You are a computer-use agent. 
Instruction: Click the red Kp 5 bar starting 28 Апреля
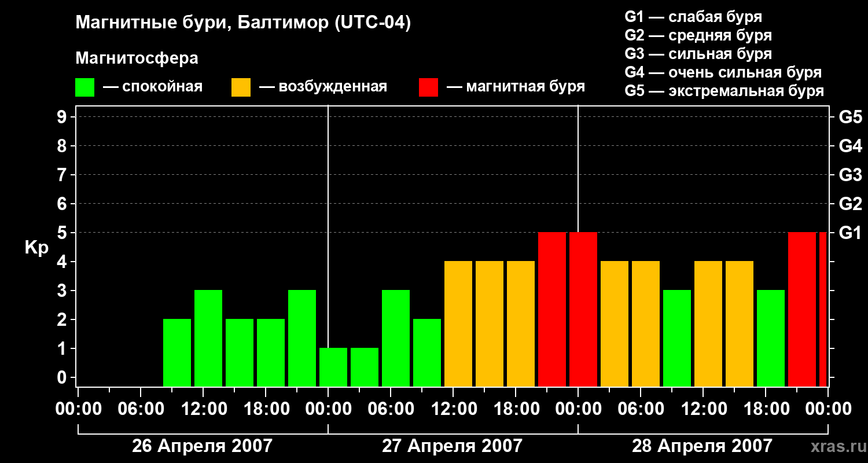[x=583, y=309]
